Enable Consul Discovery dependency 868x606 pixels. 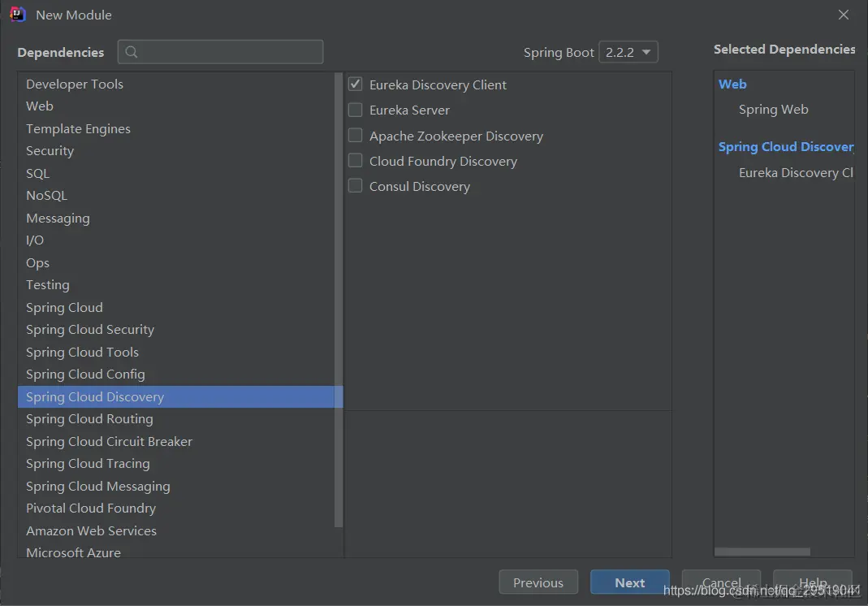[x=356, y=185]
